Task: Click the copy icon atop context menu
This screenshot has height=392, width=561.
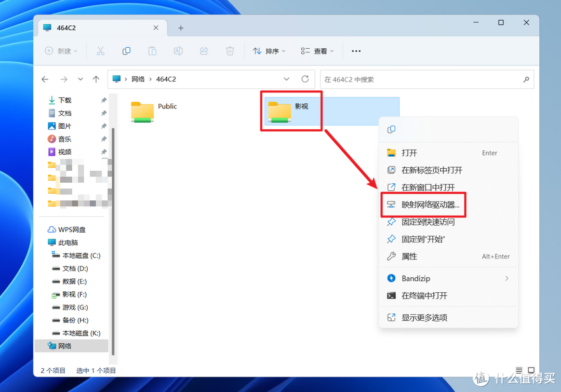Action: [392, 129]
